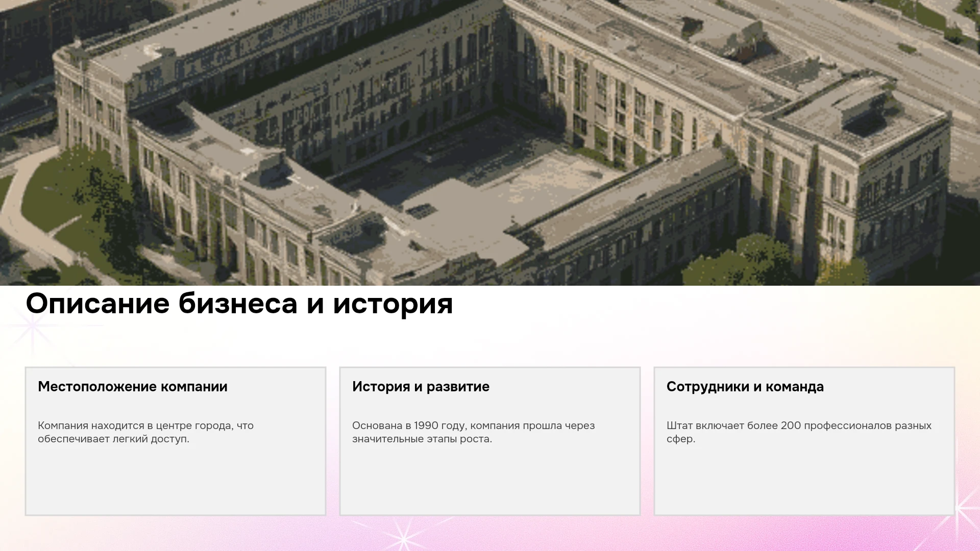Click the word 'история' in the title

click(393, 304)
